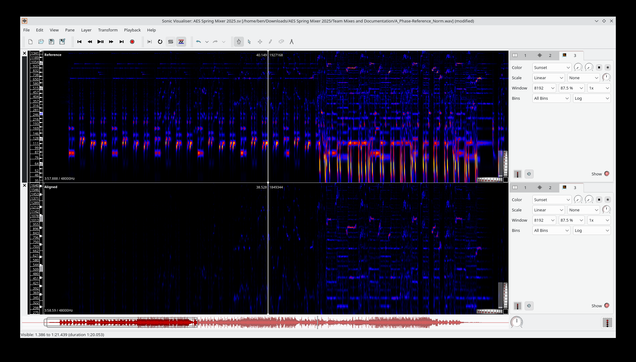This screenshot has width=636, height=362.
Task: Click the Fast Forward playback button
Action: click(x=111, y=42)
